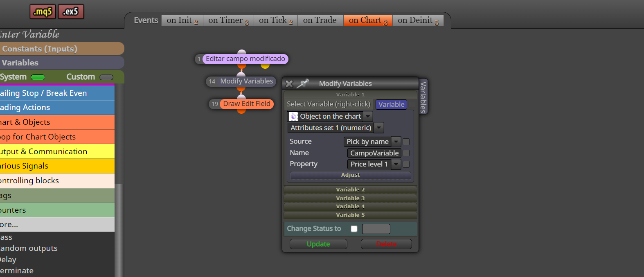The image size is (644, 277).
Task: Select the Delay block item
Action: pos(57,260)
